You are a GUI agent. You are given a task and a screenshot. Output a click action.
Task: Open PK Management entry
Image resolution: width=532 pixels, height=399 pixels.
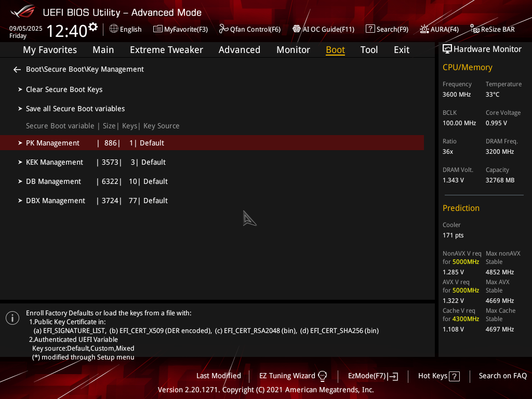pos(212,143)
